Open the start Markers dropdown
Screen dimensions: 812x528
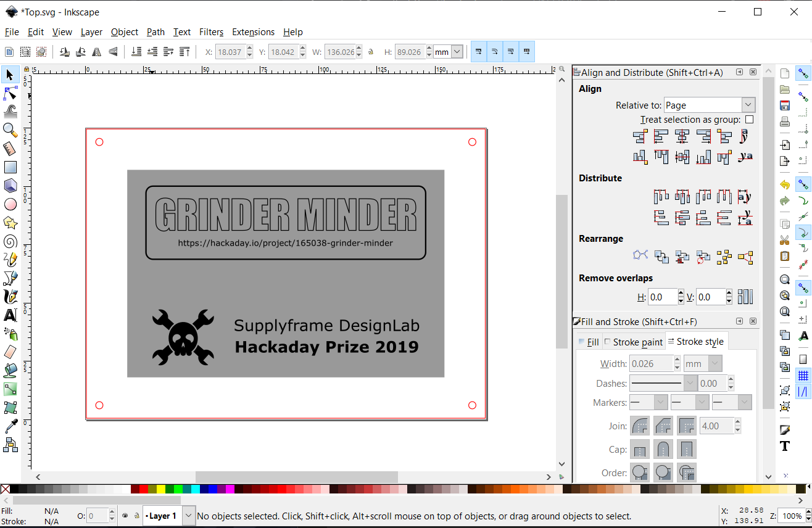click(648, 402)
